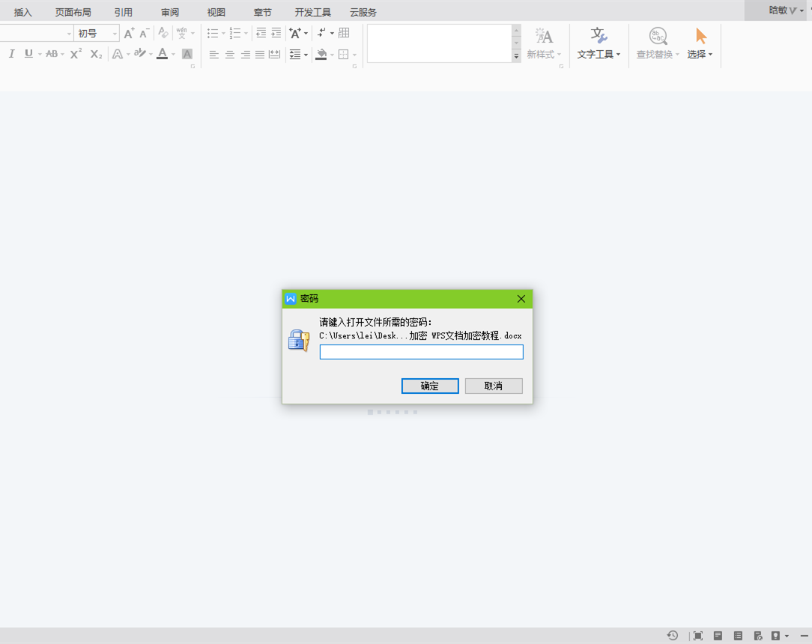Expand borders dropdown arrow
This screenshot has width=812, height=644.
[355, 55]
